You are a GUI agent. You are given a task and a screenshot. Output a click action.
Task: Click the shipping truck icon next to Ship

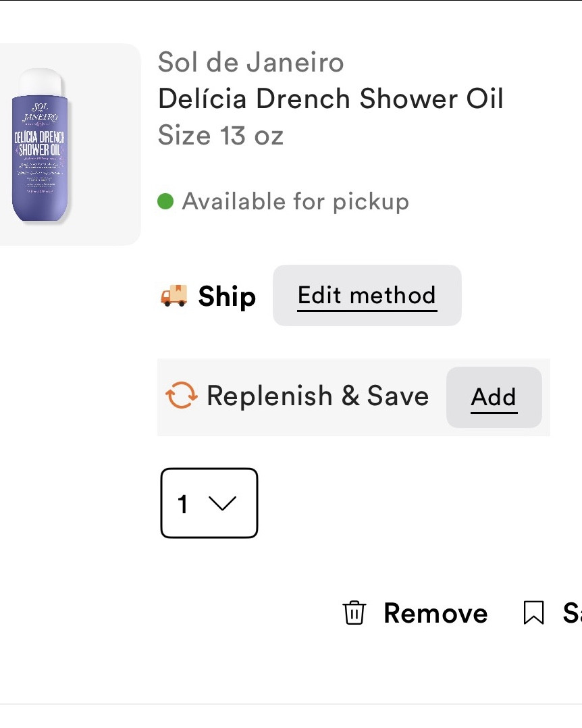click(x=175, y=295)
